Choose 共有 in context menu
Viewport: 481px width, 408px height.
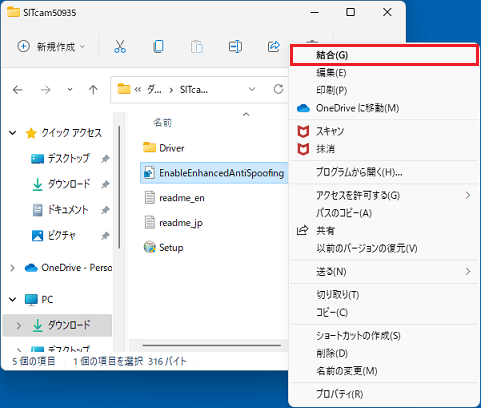coord(384,231)
